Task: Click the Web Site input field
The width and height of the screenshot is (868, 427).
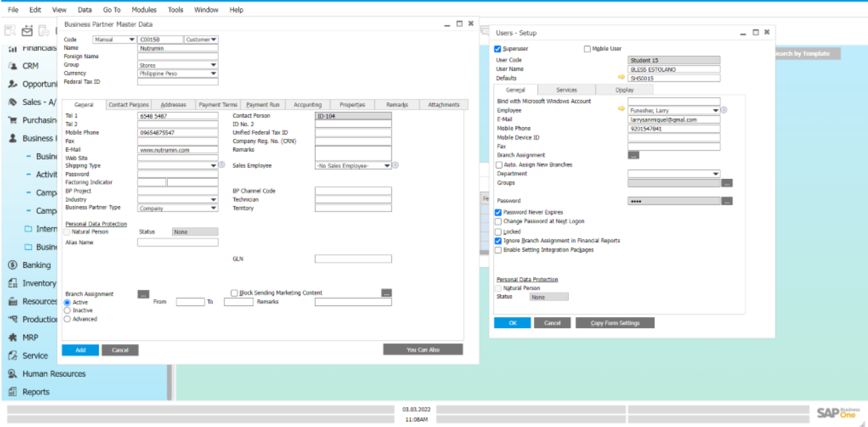Action: (177, 158)
